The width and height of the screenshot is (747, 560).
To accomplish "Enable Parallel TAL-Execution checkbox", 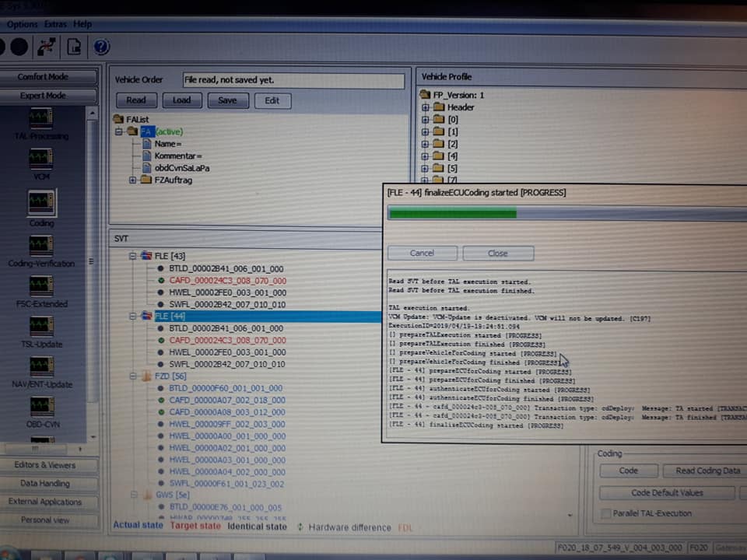I will [x=606, y=513].
